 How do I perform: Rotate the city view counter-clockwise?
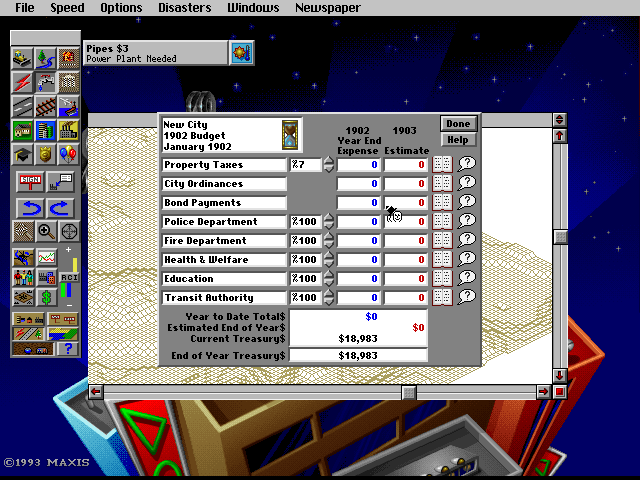click(x=30, y=208)
